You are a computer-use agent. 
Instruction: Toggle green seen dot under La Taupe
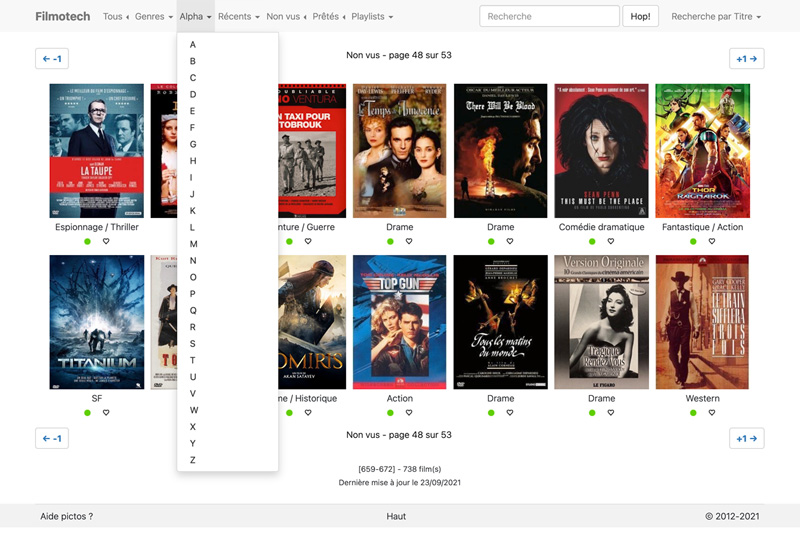click(87, 241)
